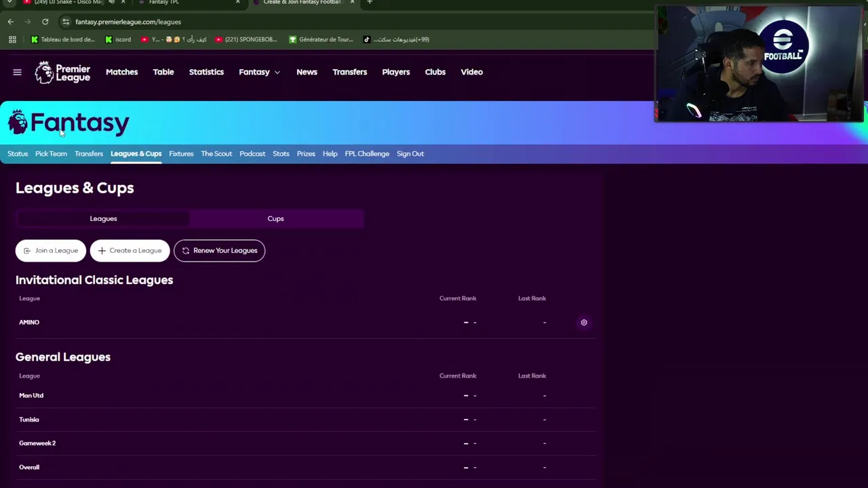The width and height of the screenshot is (868, 488).
Task: Open Matches in the main navigation
Action: pyautogui.click(x=122, y=72)
